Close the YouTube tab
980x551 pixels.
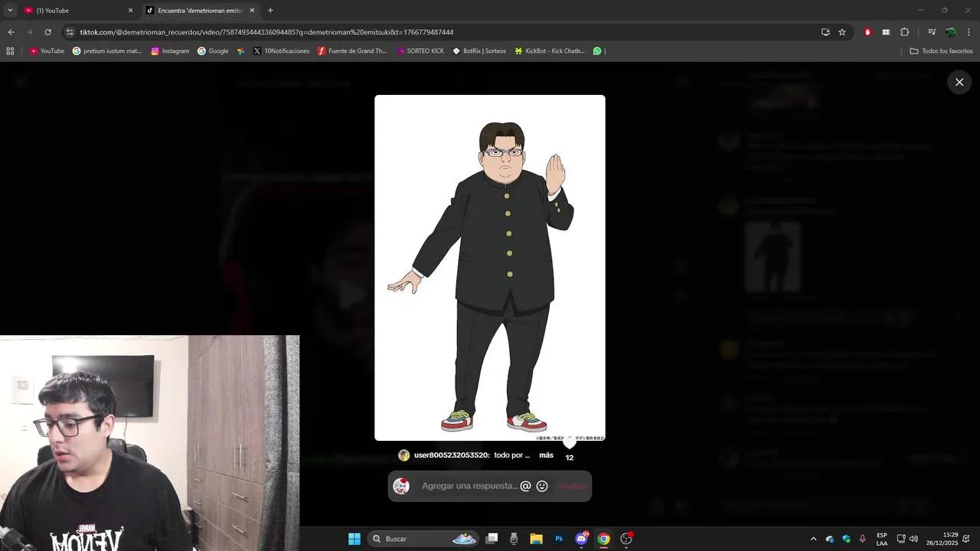tap(130, 11)
